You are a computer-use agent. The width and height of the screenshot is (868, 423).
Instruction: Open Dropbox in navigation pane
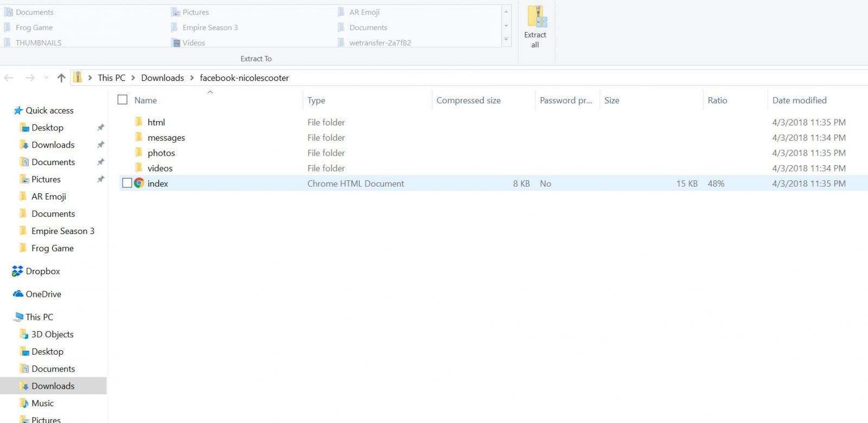coord(43,271)
